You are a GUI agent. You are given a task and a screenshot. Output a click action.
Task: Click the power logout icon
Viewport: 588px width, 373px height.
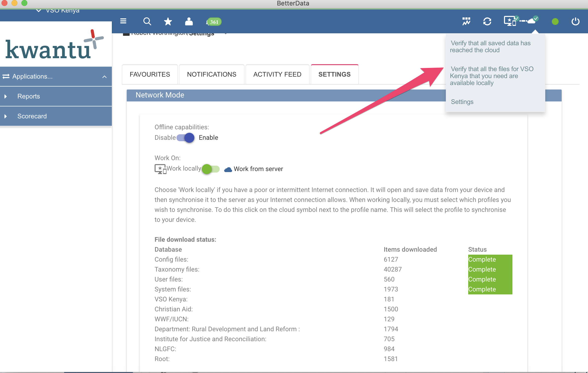tap(575, 22)
